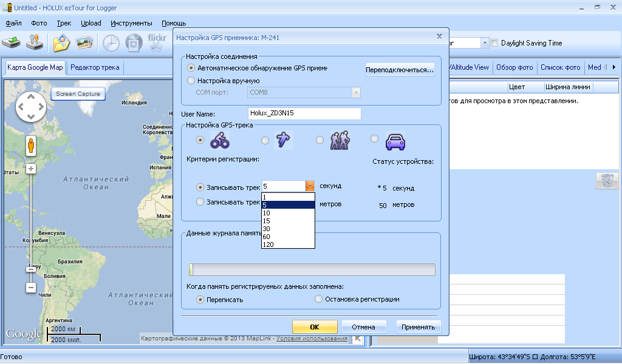Click the Применять button
This screenshot has width=622, height=364.
pyautogui.click(x=418, y=327)
